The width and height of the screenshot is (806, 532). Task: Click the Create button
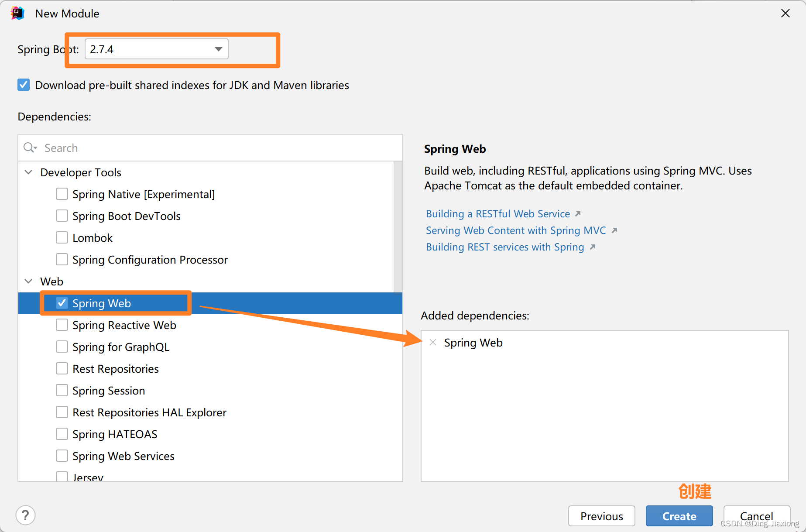click(x=679, y=516)
